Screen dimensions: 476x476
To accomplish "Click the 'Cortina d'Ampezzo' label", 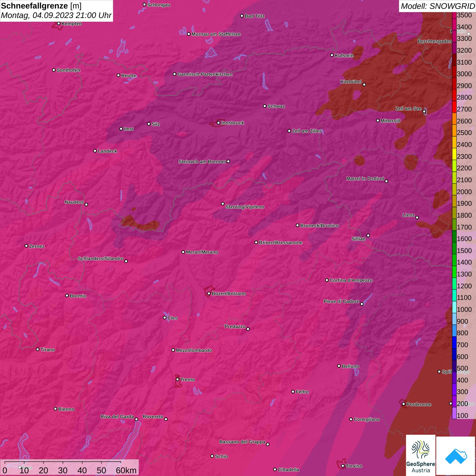I will (x=351, y=280).
